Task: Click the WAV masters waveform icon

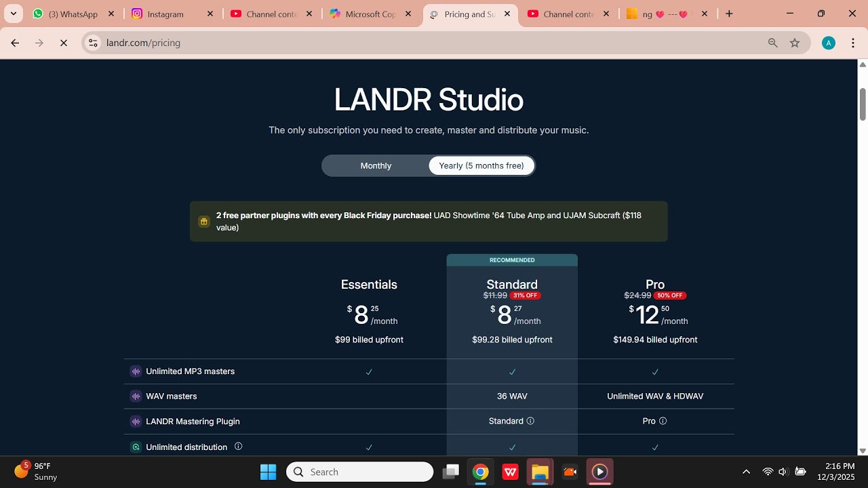Action: [x=136, y=396]
